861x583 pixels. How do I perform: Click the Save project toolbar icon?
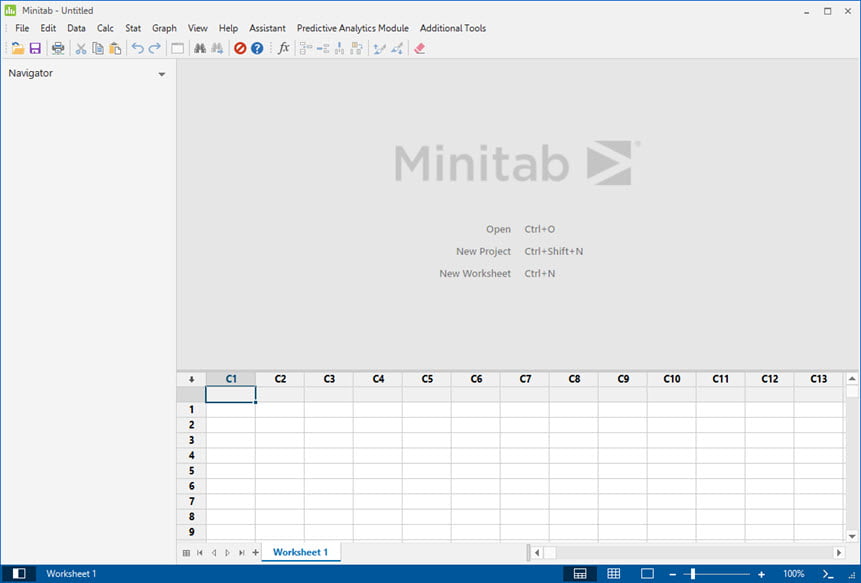tap(35, 48)
